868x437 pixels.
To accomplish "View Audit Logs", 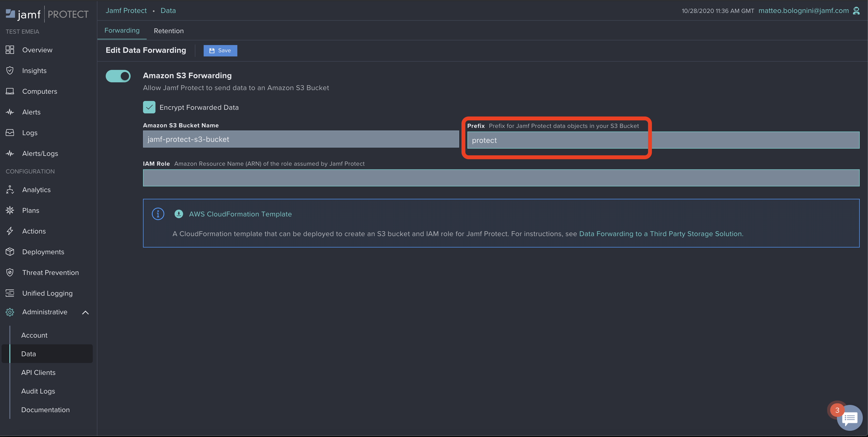I will coord(38,391).
